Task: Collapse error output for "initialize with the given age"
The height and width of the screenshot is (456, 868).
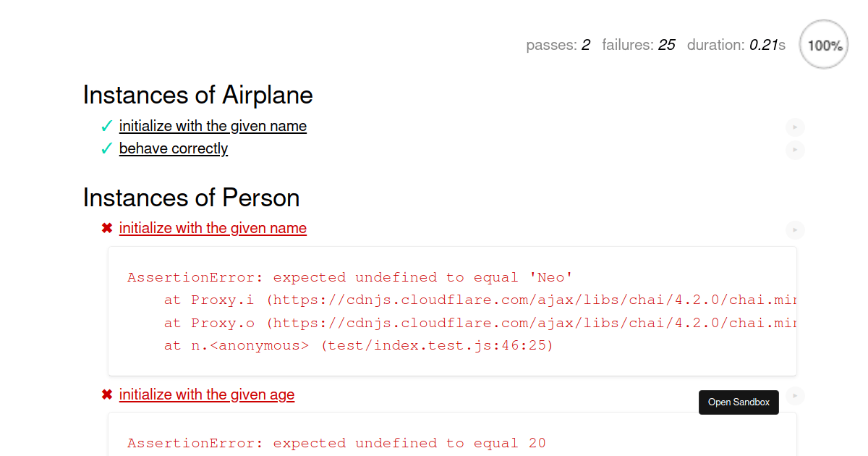Action: 207,394
